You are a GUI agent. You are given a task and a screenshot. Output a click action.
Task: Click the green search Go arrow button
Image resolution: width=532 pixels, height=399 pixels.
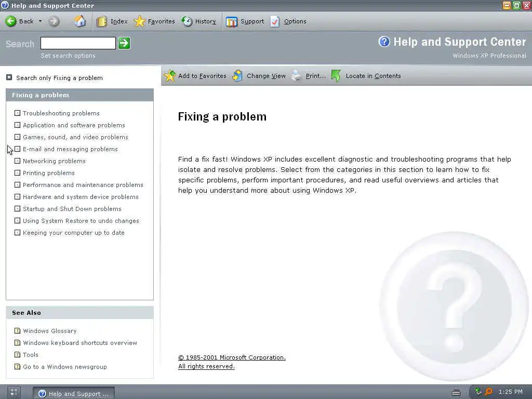(x=124, y=43)
